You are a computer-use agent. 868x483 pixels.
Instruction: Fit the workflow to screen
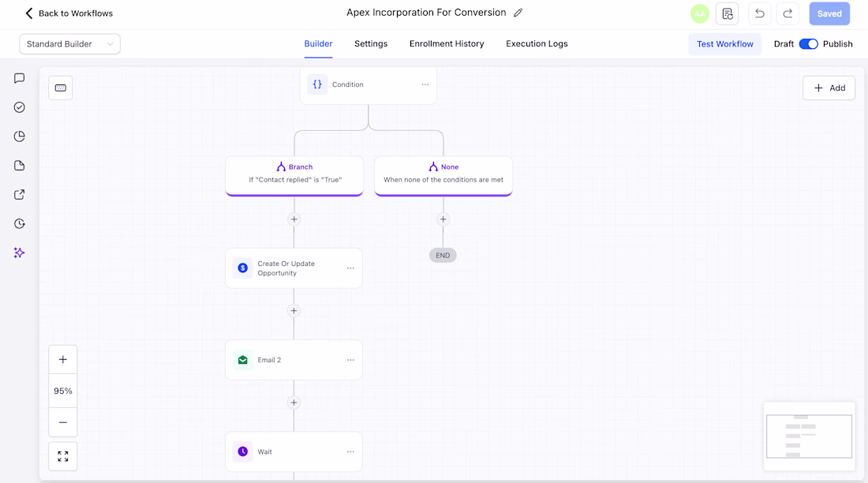pyautogui.click(x=63, y=456)
